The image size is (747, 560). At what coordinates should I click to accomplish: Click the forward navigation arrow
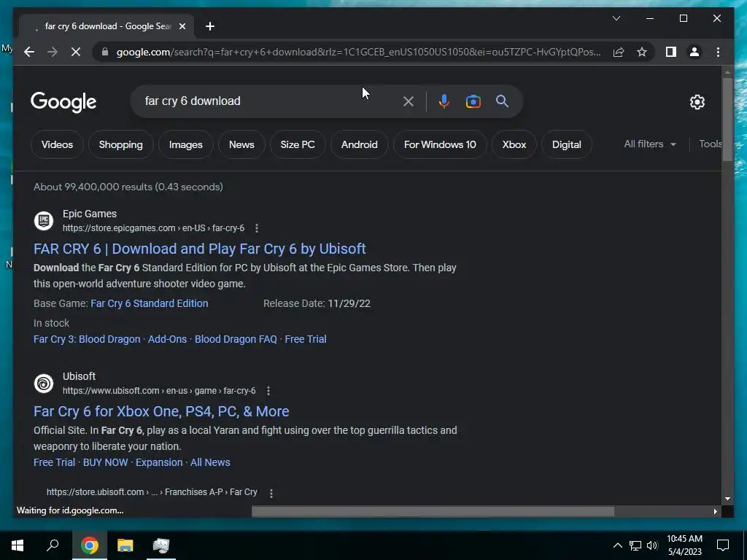53,52
